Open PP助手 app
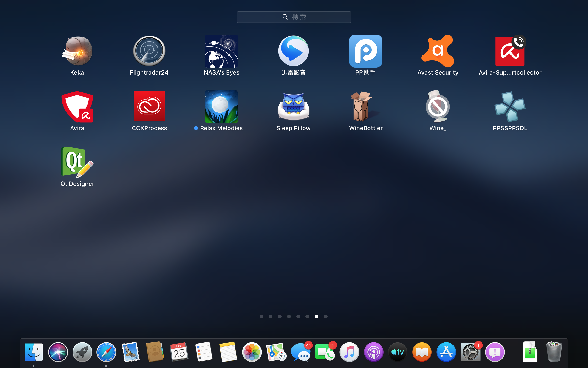 coord(365,51)
